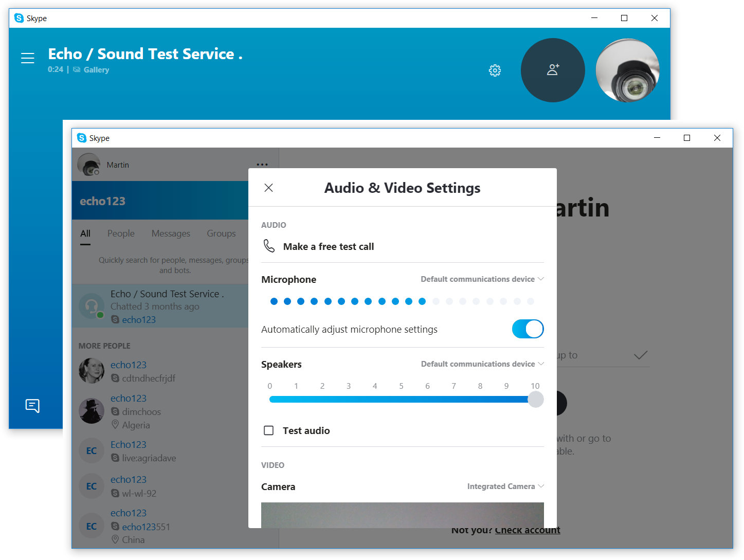The height and width of the screenshot is (560, 744).
Task: Click the Skype logo in the front window title bar
Action: pyautogui.click(x=82, y=138)
